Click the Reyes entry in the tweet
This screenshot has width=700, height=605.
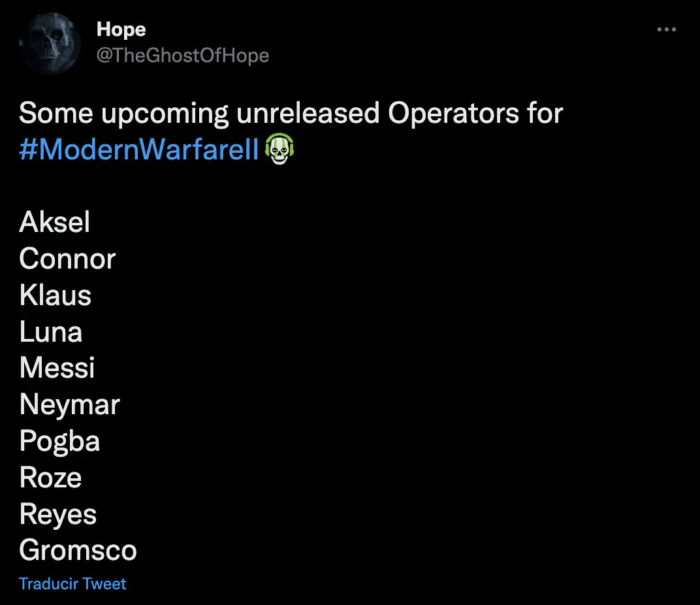pos(58,514)
